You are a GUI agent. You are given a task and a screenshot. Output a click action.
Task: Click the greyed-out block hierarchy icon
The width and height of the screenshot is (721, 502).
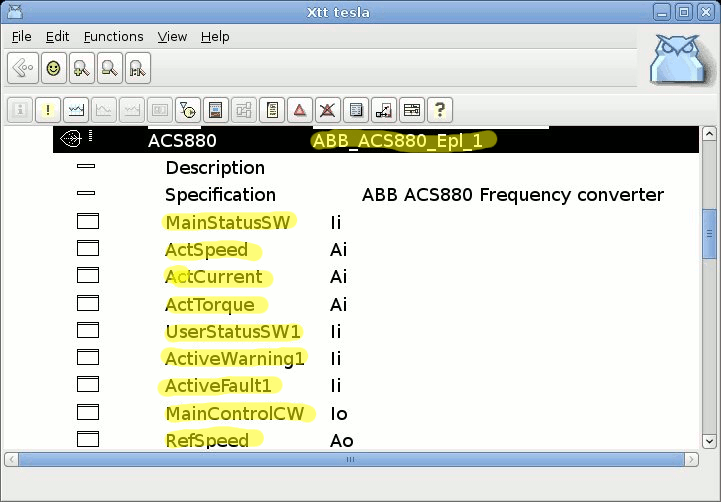pyautogui.click(x=244, y=110)
